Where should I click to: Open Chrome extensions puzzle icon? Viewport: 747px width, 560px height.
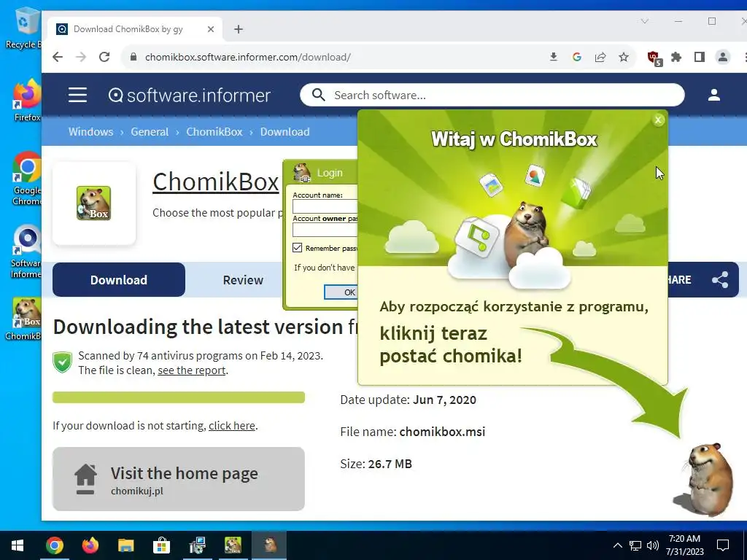point(676,57)
